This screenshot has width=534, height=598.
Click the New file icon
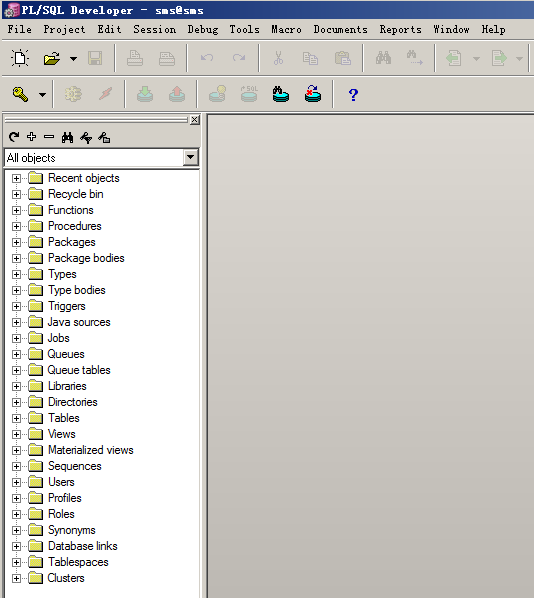(19, 58)
